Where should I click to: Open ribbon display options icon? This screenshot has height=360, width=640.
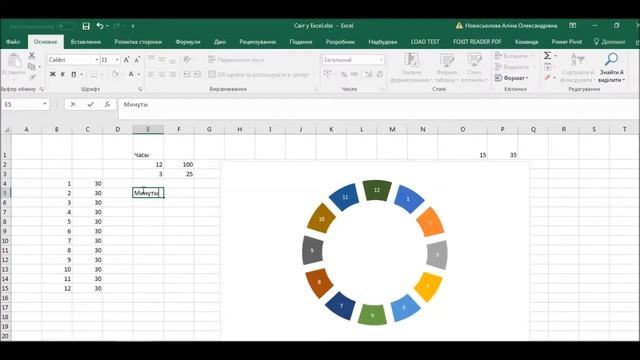tap(573, 26)
